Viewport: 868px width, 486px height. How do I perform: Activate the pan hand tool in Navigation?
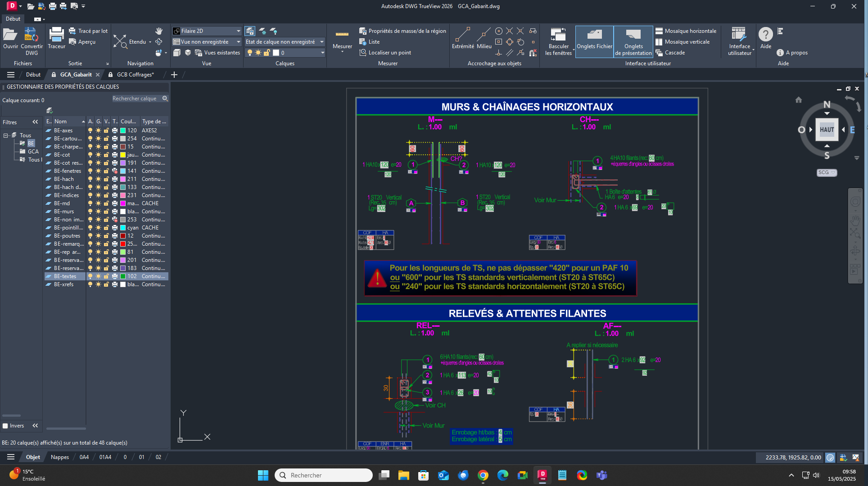coord(159,31)
